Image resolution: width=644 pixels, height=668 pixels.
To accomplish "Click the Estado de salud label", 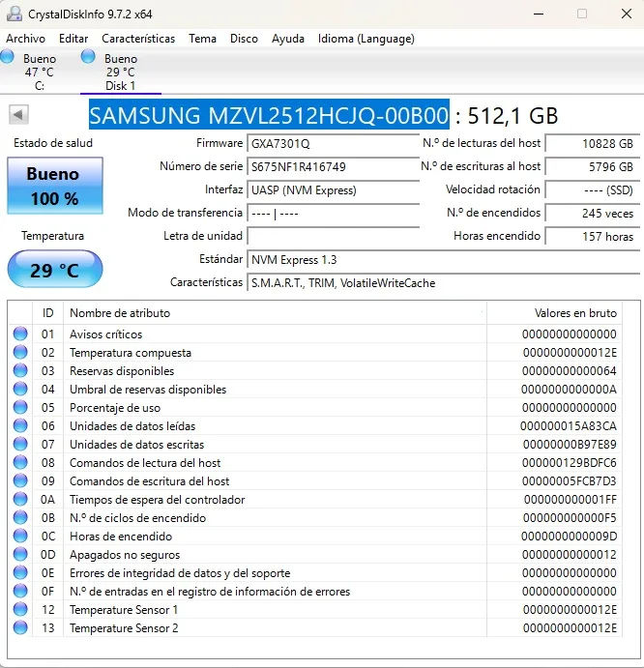I will [53, 143].
